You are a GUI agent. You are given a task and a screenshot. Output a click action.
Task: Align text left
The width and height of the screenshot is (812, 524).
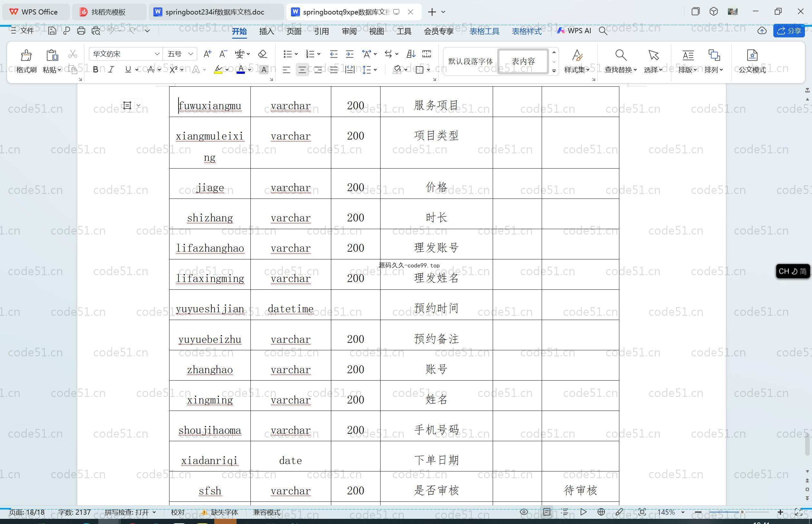pos(286,70)
